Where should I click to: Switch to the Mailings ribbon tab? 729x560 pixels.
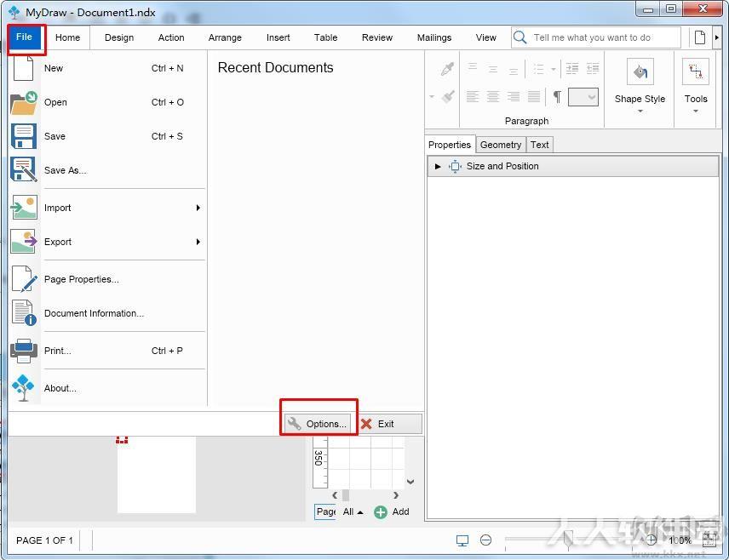pyautogui.click(x=434, y=37)
